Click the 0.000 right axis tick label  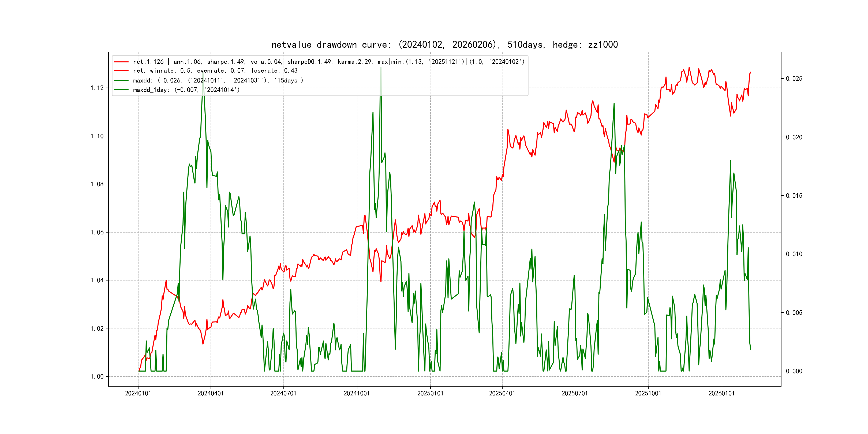click(794, 371)
